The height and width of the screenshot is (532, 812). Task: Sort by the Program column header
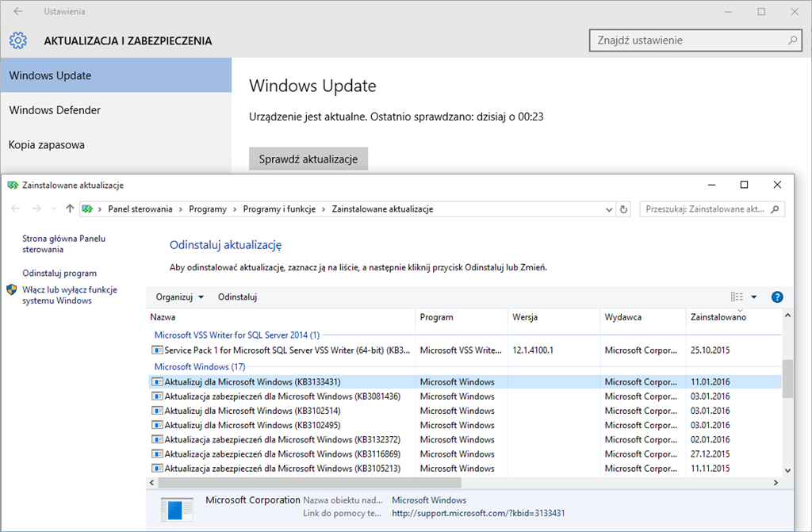coord(462,317)
